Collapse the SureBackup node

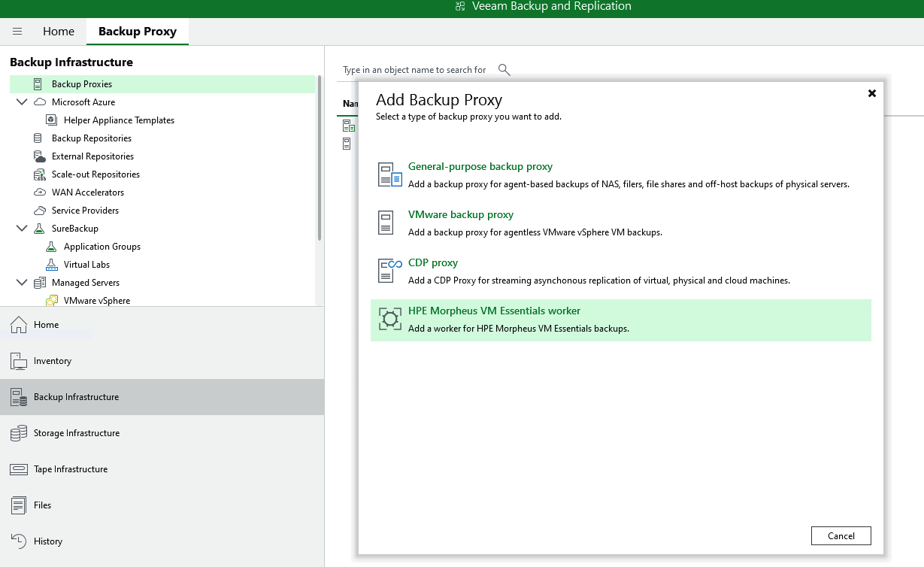22,229
